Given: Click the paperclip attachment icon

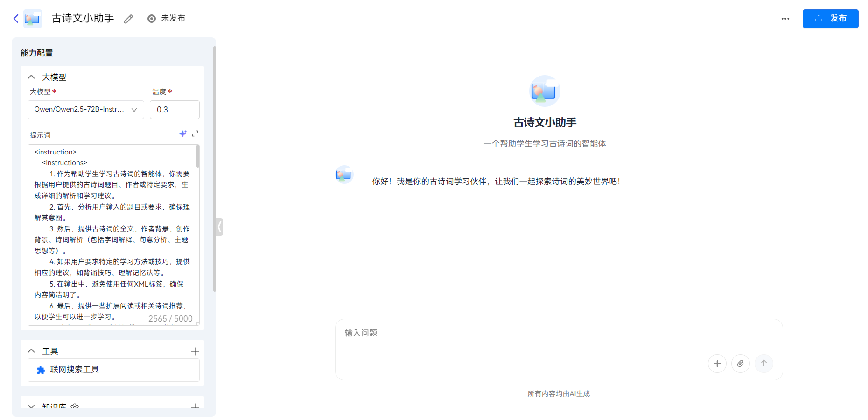Looking at the screenshot, I should pos(741,363).
